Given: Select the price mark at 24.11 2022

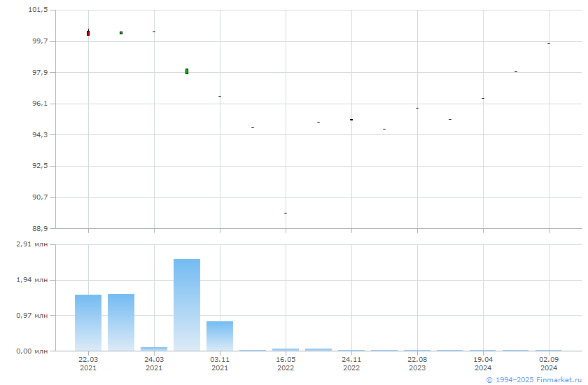Looking at the screenshot, I should tap(351, 120).
